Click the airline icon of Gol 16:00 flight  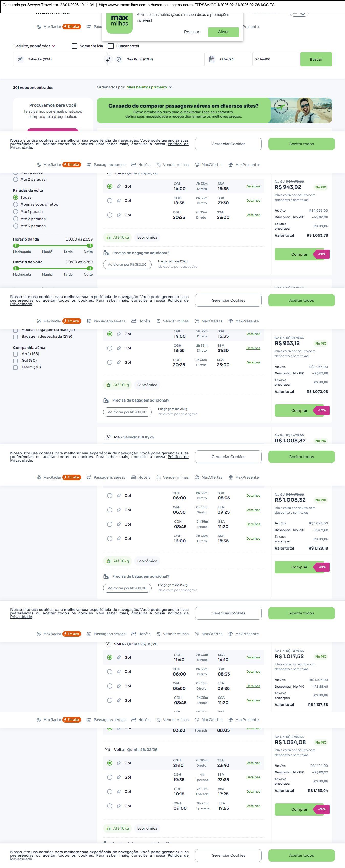pos(119,539)
